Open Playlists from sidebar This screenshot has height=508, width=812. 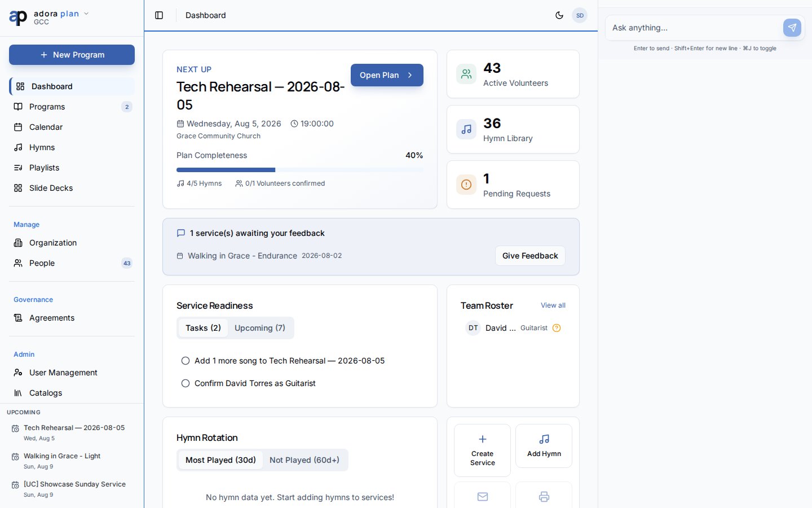72,168
